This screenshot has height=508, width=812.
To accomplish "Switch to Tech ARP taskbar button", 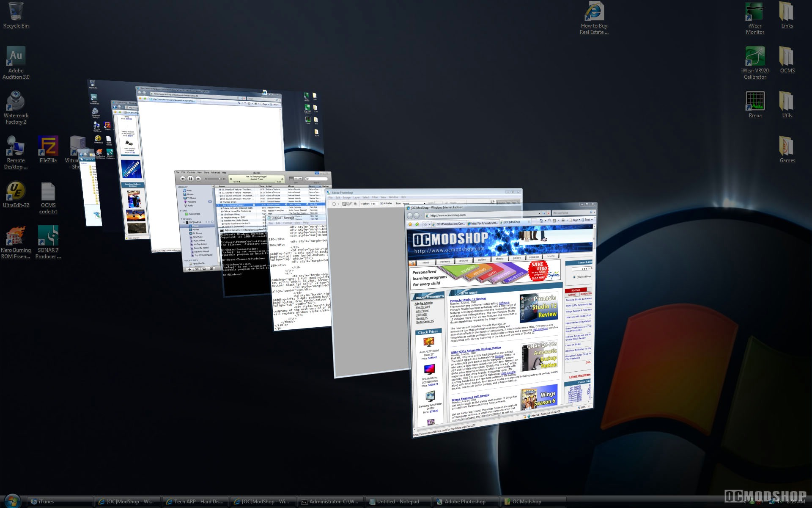I will coord(195,502).
